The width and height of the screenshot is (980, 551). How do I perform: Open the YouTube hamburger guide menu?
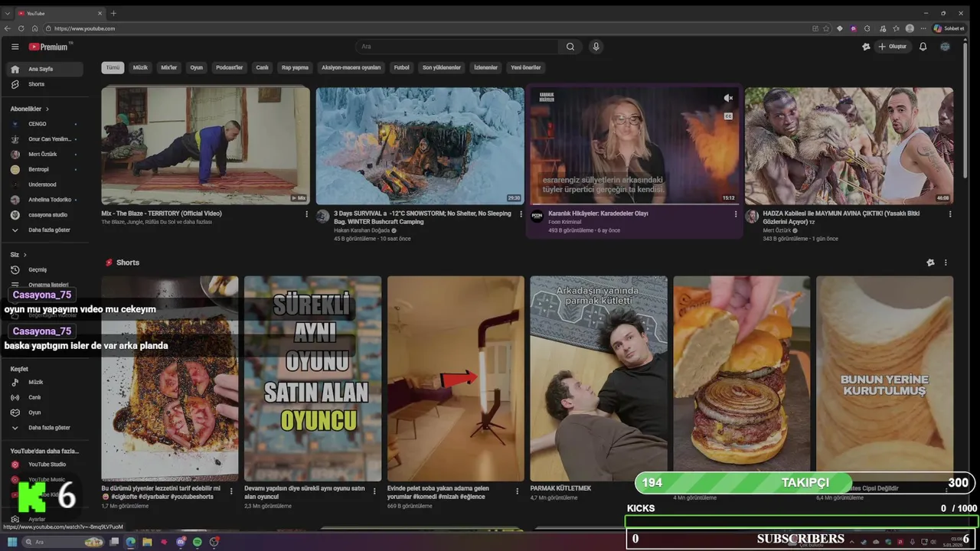(15, 47)
